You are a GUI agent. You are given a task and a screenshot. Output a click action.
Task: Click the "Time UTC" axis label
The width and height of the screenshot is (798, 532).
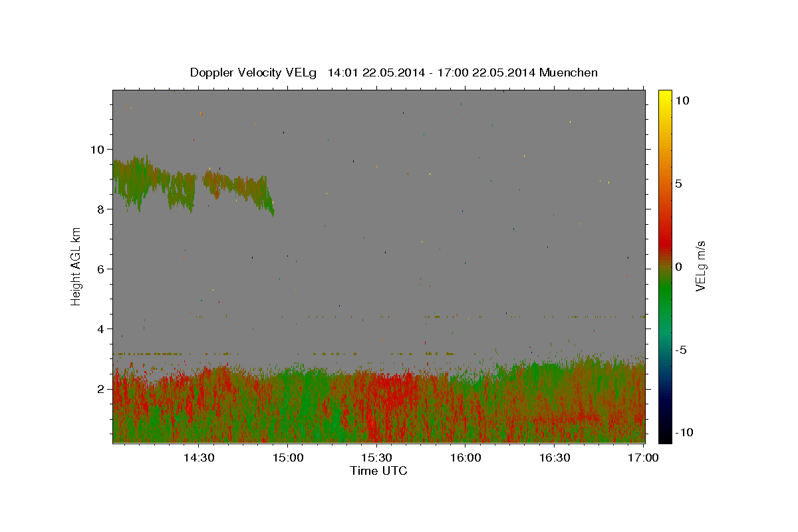point(378,471)
